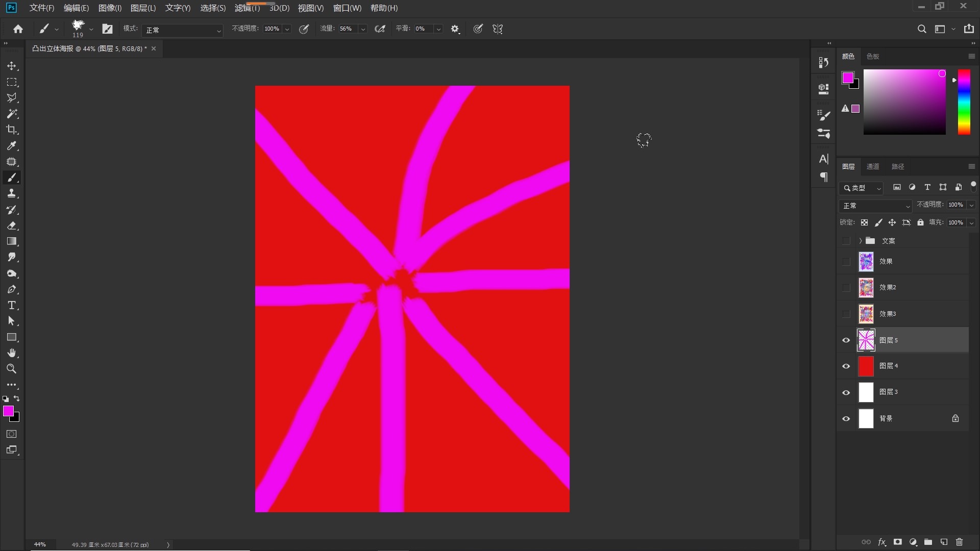Viewport: 980px width, 551px height.
Task: Select the Move tool
Action: coord(12,66)
